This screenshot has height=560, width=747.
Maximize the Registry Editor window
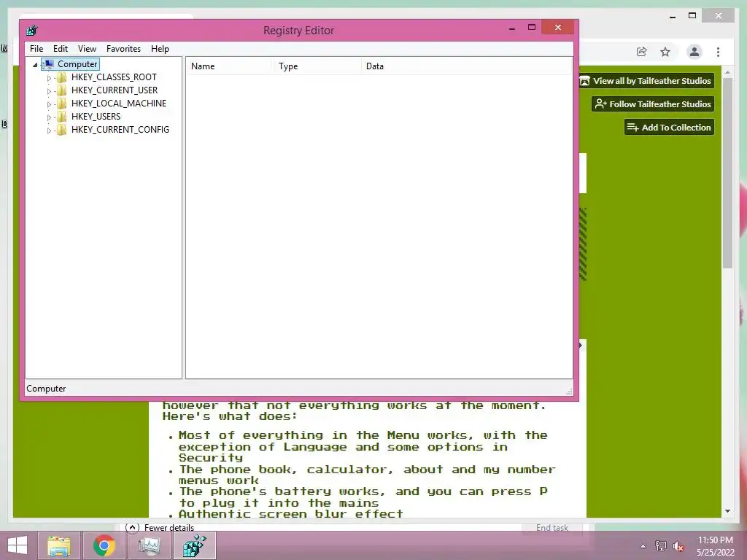pos(532,28)
